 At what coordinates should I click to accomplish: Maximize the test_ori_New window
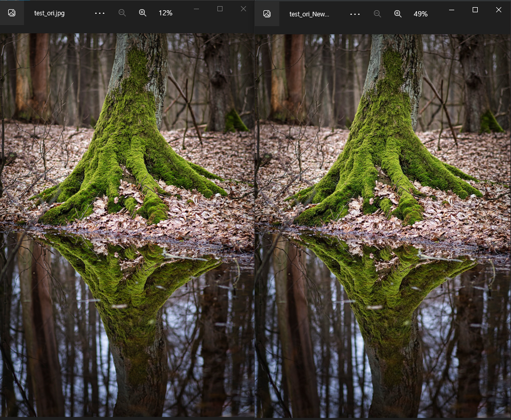pos(475,10)
